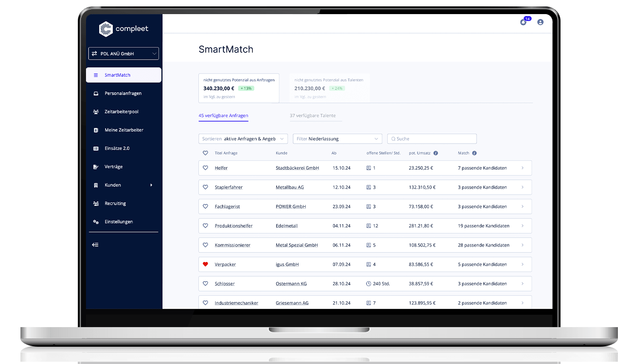The width and height of the screenshot is (637, 364).
Task: Expand the Helfer row chevron
Action: point(522,168)
